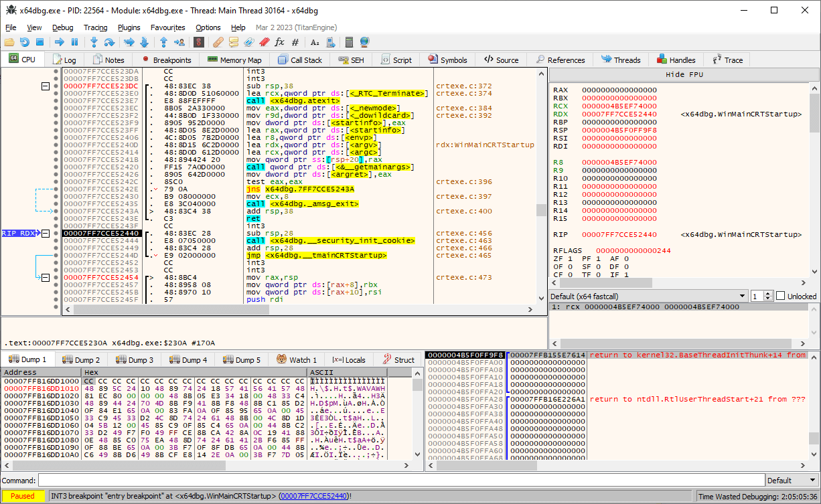Select the Step over toolbar icon
The height and width of the screenshot is (504, 821).
coord(108,41)
